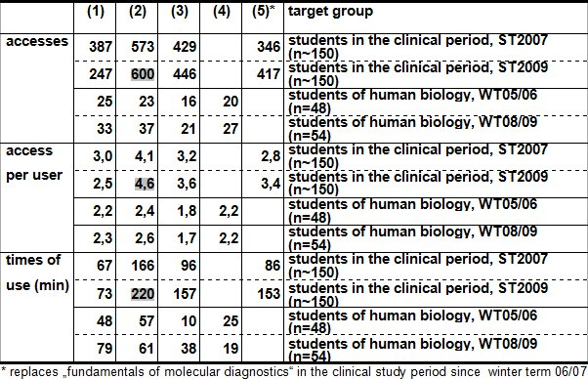Image resolution: width=588 pixels, height=379 pixels.
Task: Select the 79 value in the last row
Action: [105, 349]
